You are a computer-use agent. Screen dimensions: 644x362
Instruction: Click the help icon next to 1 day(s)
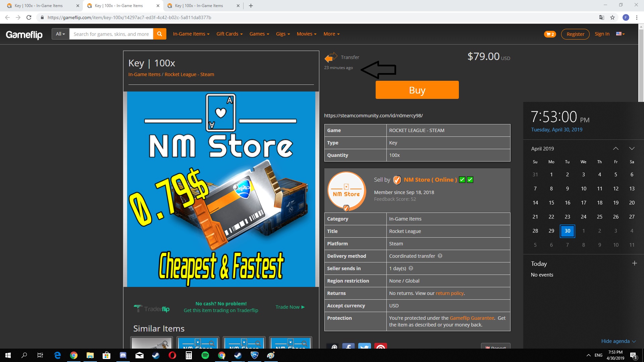pyautogui.click(x=411, y=268)
